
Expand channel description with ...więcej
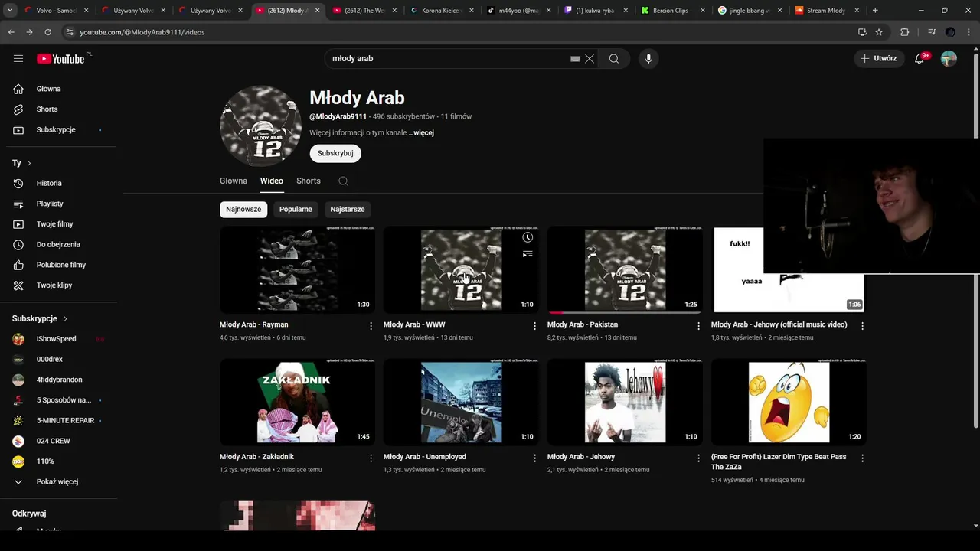point(421,133)
